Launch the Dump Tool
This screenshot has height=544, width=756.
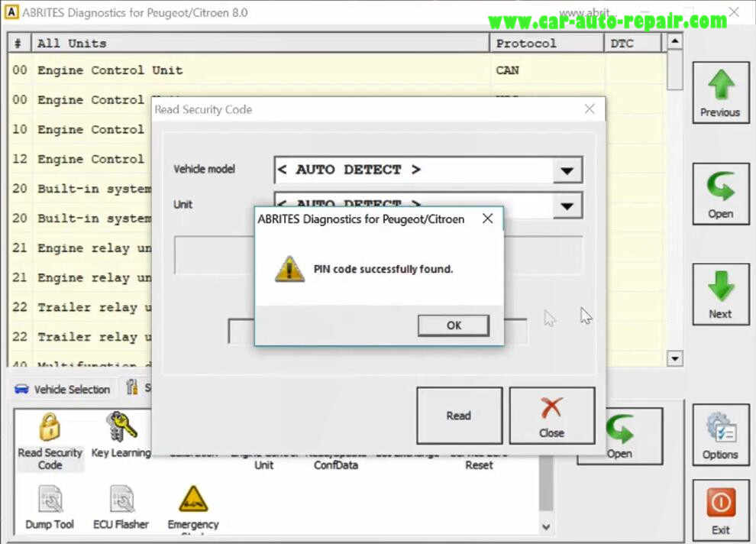click(50, 507)
